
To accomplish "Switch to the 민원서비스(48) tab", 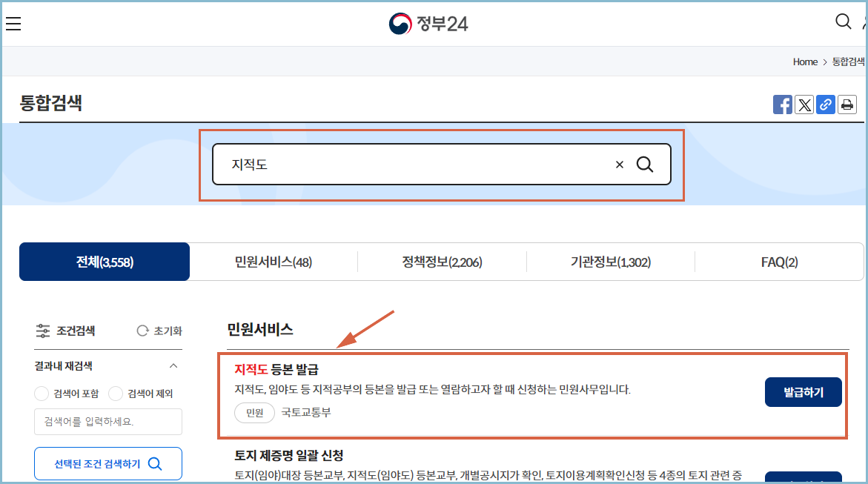I will [274, 262].
